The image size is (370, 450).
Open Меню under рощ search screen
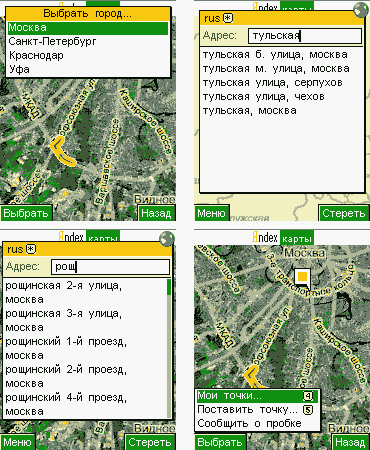pos(17,442)
